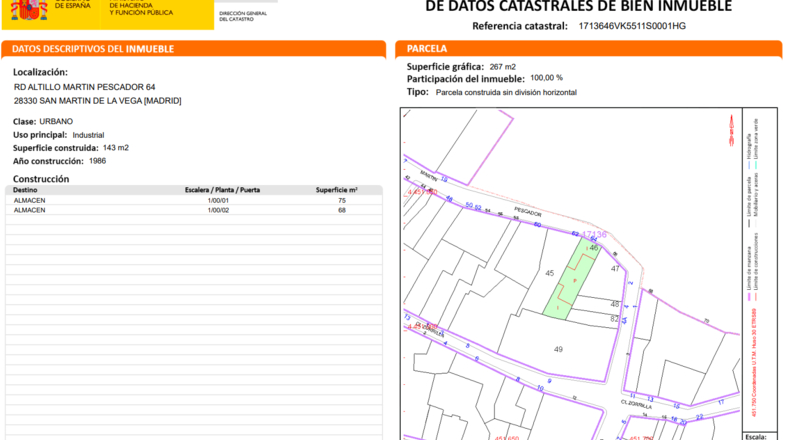Select the "143 m2" built area value

click(116, 148)
